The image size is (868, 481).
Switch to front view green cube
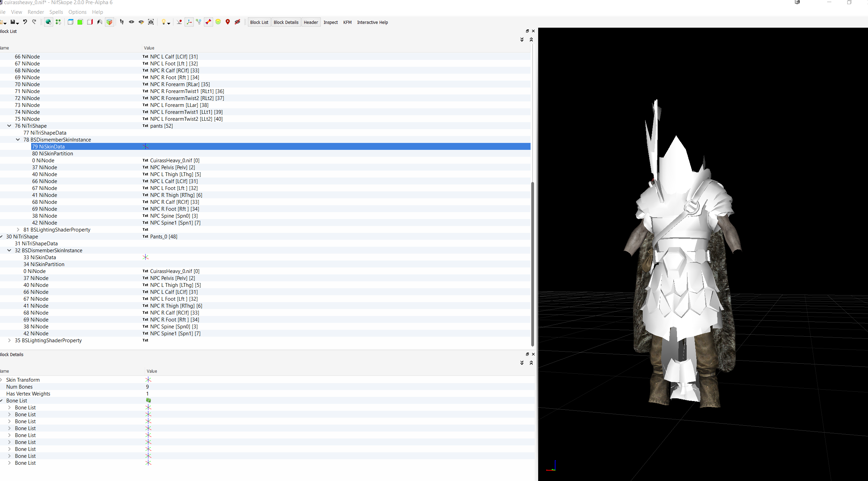(x=80, y=22)
